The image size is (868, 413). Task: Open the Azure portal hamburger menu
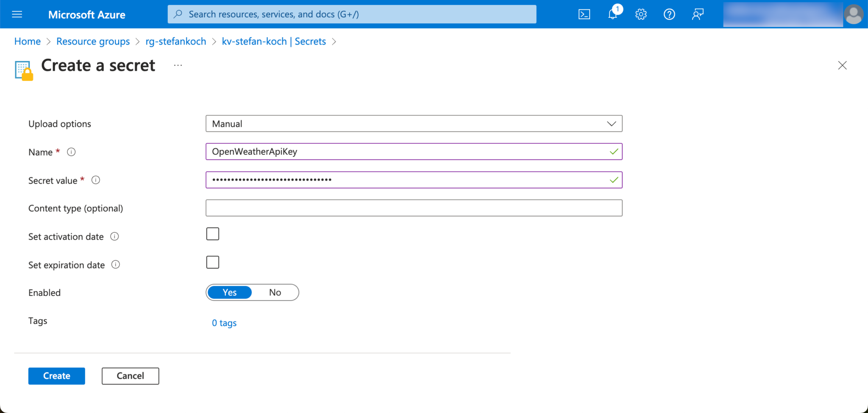[17, 14]
